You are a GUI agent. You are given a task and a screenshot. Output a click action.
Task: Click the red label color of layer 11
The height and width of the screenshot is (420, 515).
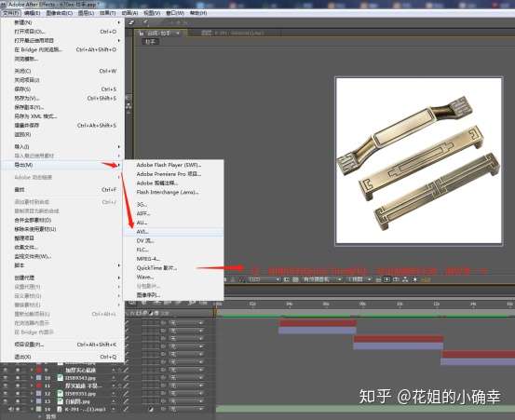coord(39,386)
